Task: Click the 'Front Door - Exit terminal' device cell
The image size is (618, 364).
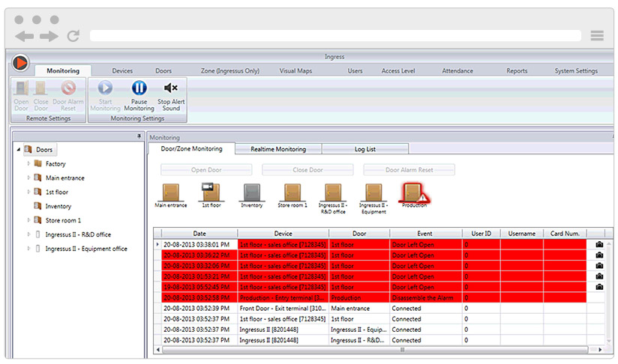Action: 283,309
